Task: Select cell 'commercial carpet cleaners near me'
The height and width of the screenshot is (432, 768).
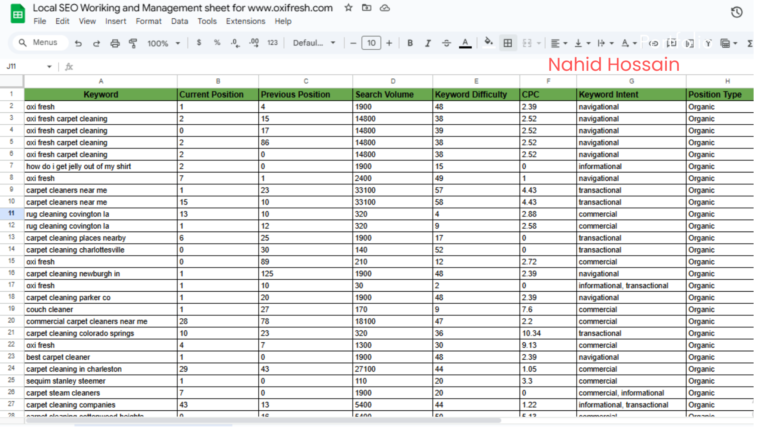Action: coord(101,321)
